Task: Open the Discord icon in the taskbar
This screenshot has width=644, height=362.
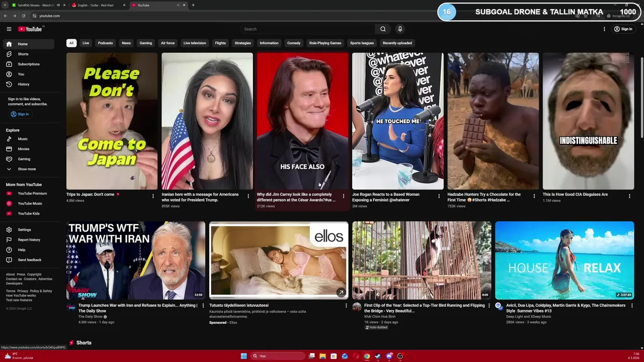Action: 389,356
